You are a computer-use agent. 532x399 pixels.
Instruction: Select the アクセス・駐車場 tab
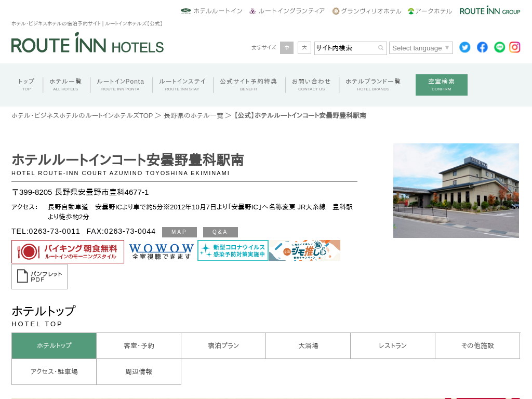click(x=54, y=372)
